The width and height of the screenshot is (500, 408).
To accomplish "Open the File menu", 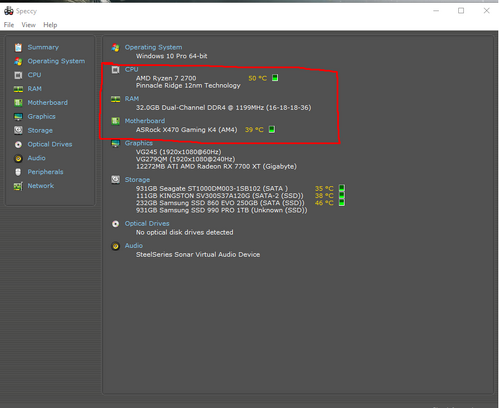I will 9,25.
